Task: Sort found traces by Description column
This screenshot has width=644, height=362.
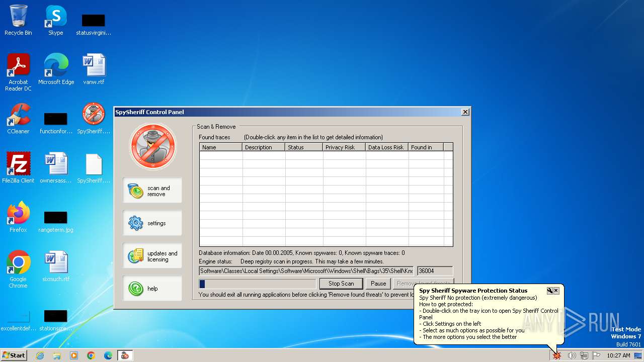Action: pyautogui.click(x=264, y=147)
